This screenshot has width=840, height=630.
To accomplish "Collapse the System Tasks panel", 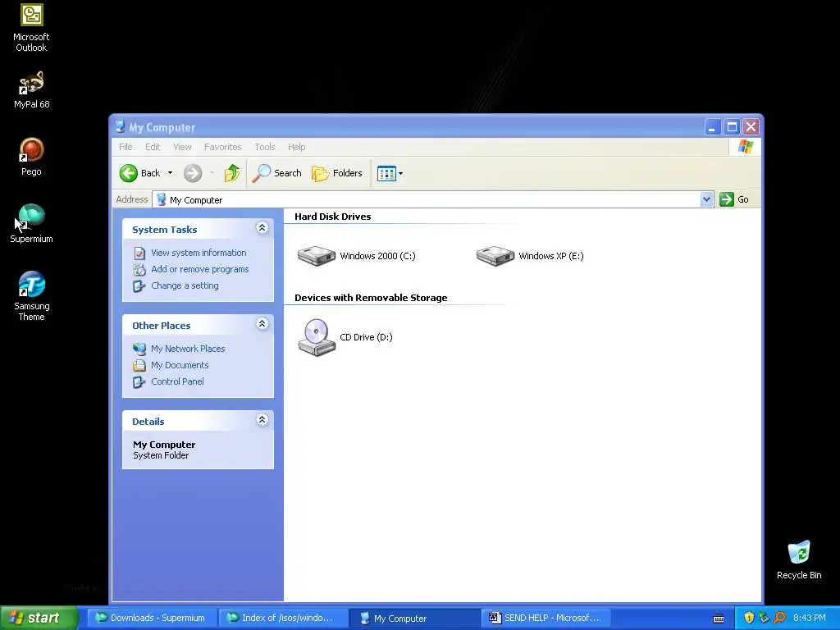I will [262, 228].
